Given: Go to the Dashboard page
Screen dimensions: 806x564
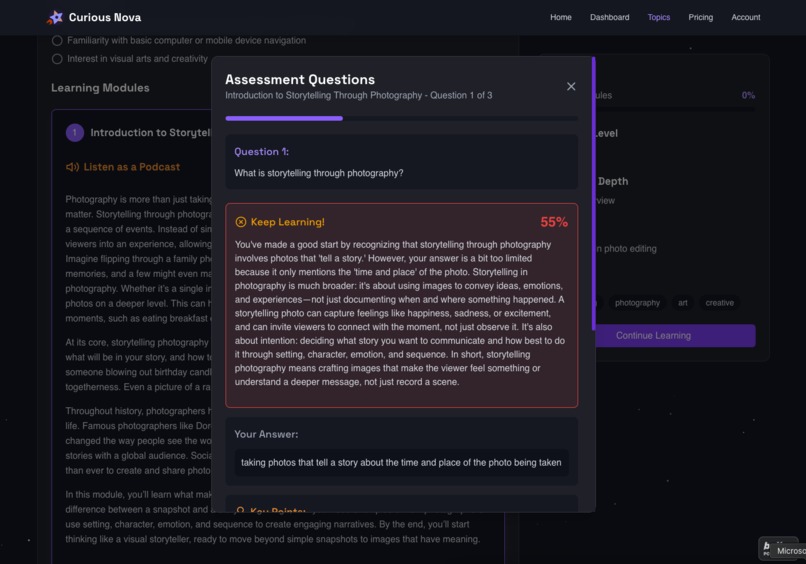Looking at the screenshot, I should pyautogui.click(x=609, y=17).
